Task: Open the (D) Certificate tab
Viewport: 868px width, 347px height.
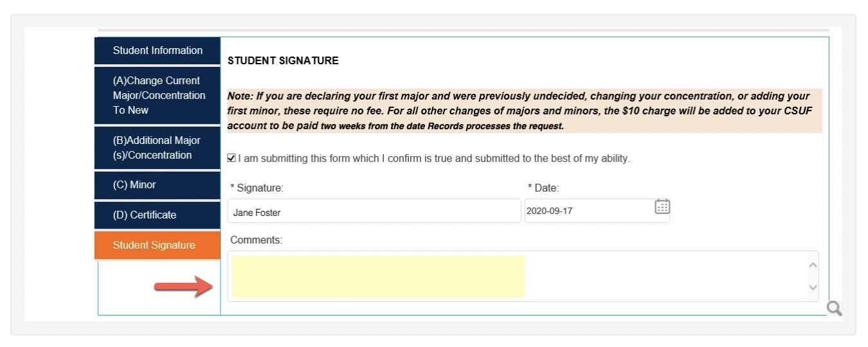Action: [x=158, y=215]
